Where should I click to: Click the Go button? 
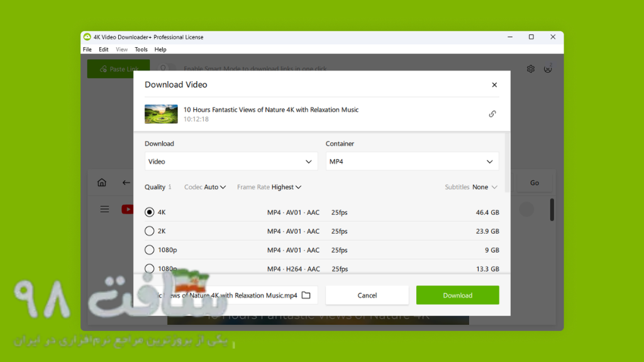pyautogui.click(x=535, y=183)
